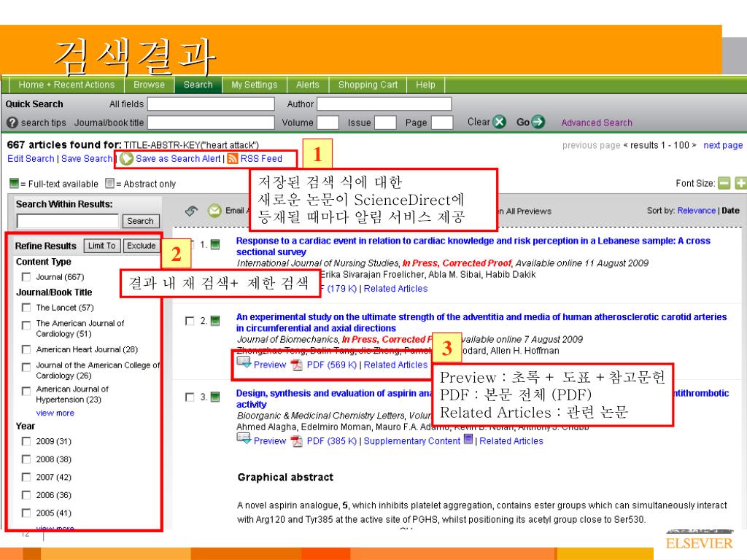
Task: Check American Journal of Hypertension (23) filter
Action: 26,391
